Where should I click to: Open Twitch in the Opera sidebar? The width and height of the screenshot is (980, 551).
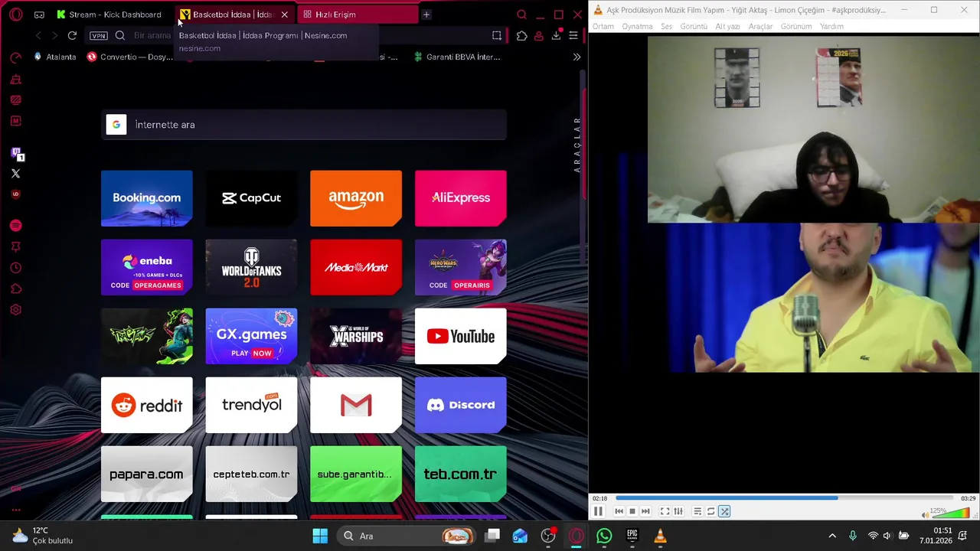tap(16, 154)
